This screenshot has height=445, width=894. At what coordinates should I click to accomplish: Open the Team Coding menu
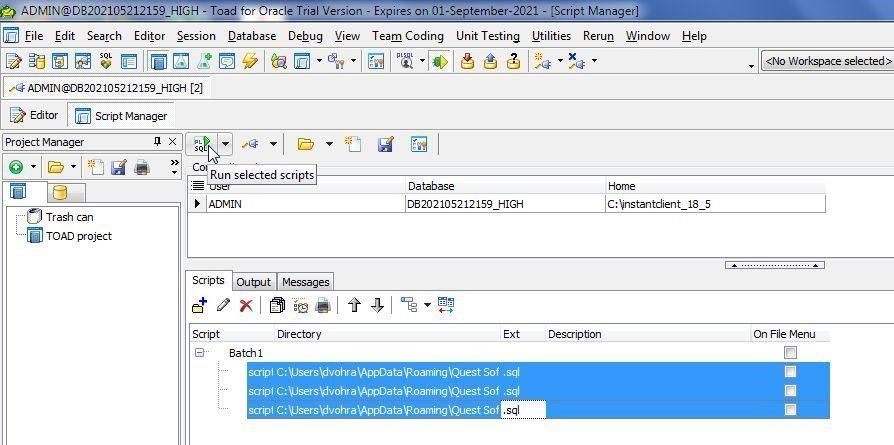[408, 36]
